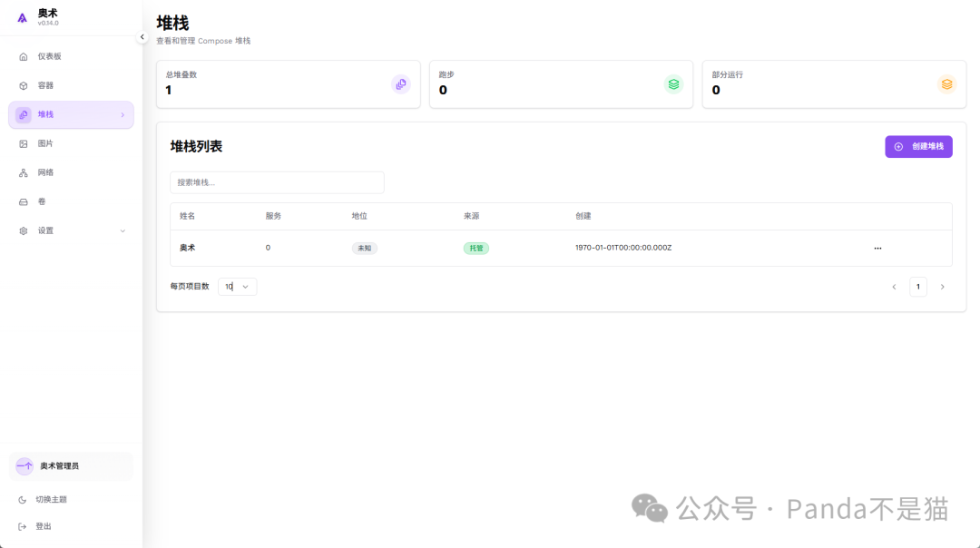This screenshot has height=548, width=980.
Task: Open the three-dot actions menu for 奥术 row
Action: point(877,248)
